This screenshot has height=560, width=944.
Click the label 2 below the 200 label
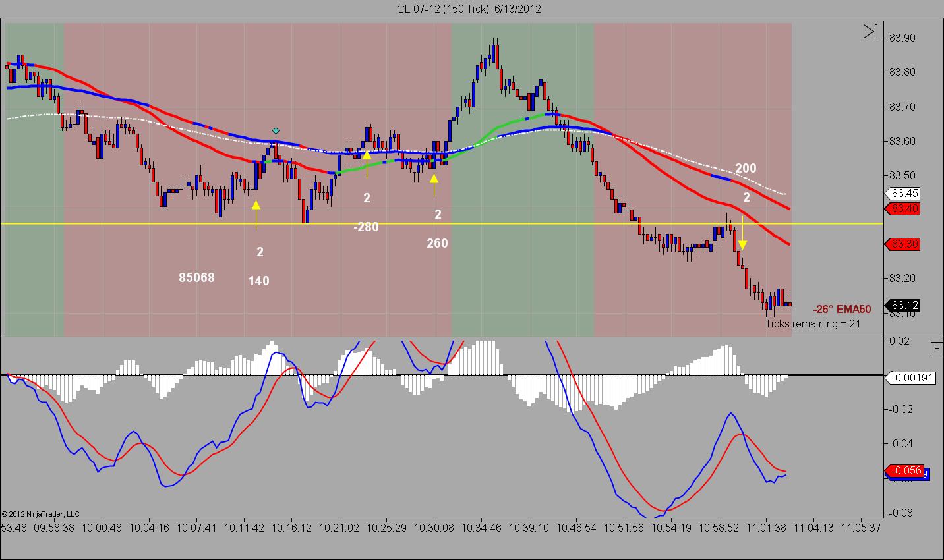[747, 198]
